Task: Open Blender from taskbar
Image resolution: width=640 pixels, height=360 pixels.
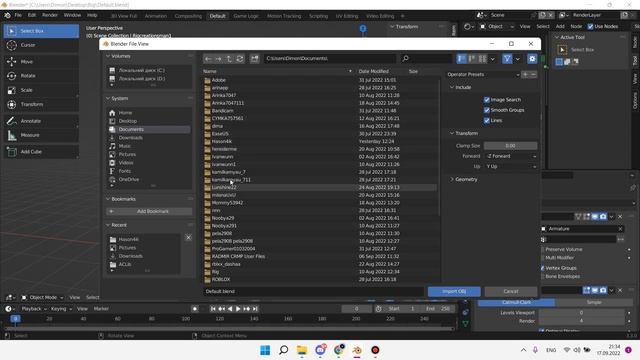Action: pos(357,350)
